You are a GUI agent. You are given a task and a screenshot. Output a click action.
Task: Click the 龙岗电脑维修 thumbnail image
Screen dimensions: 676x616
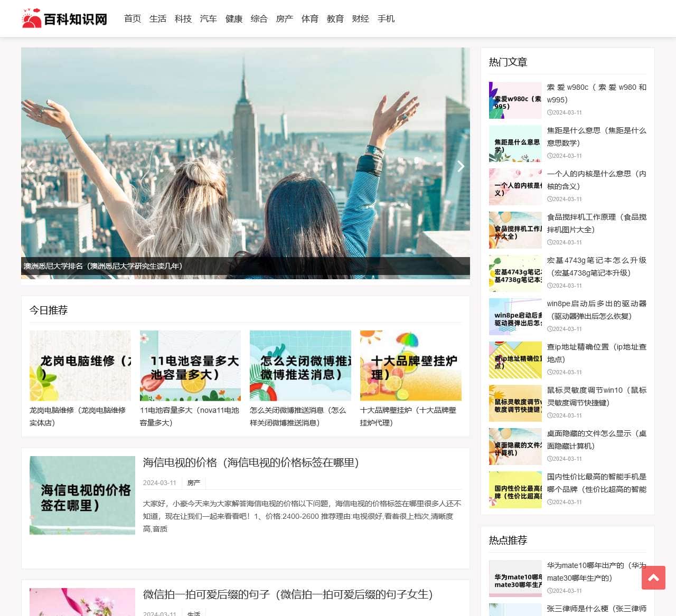click(x=80, y=365)
